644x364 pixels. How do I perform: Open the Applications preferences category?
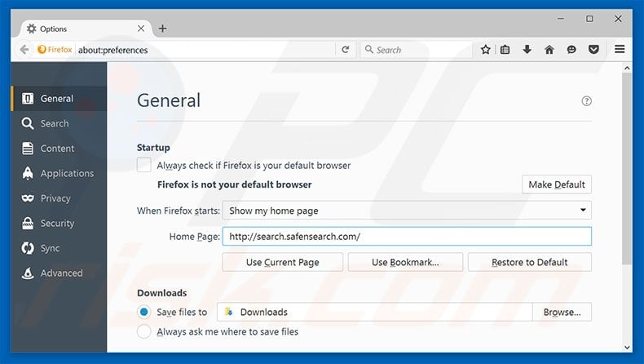pyautogui.click(x=59, y=173)
